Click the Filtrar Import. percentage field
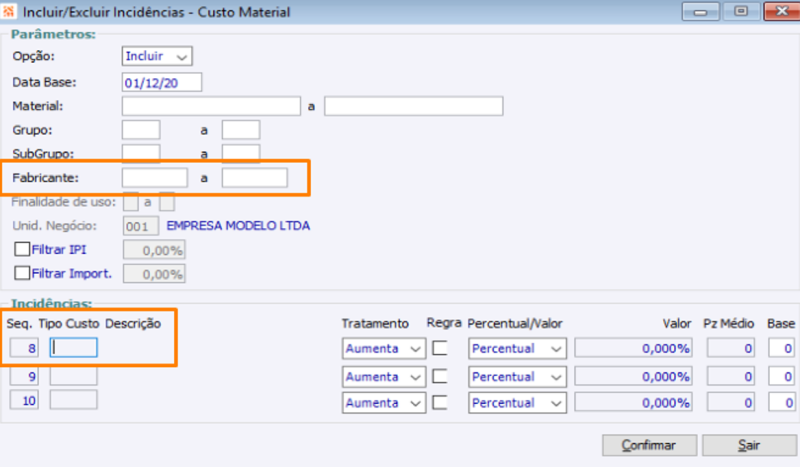 point(154,274)
